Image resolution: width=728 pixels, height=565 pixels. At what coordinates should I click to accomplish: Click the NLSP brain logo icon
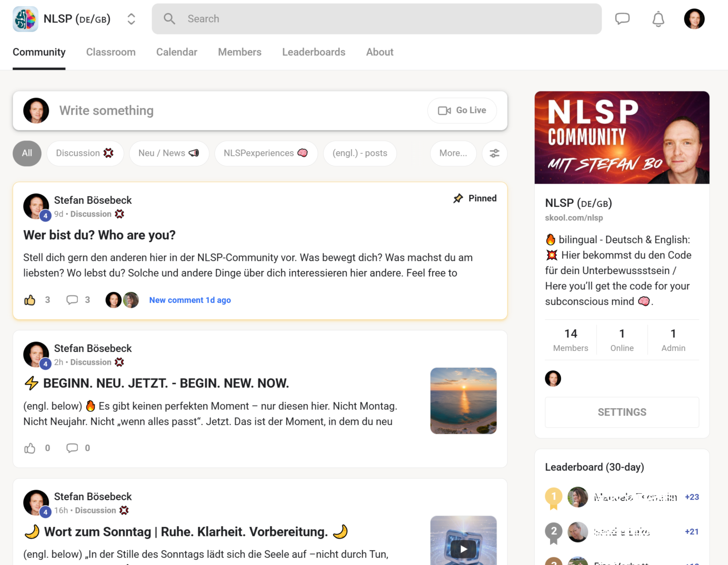point(25,19)
